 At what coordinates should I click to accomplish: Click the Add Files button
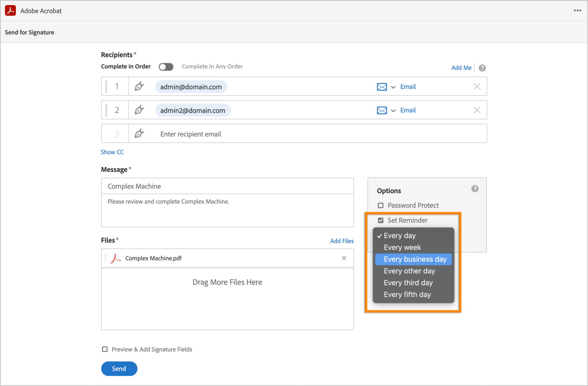point(342,241)
